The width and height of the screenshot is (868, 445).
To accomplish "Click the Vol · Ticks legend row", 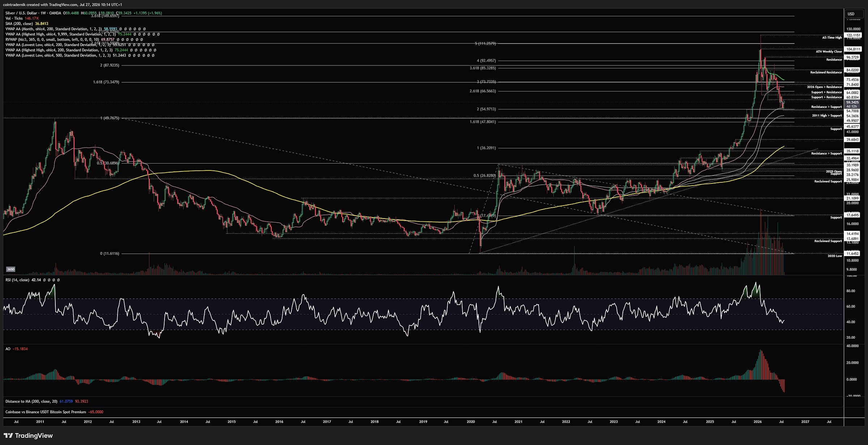I will pos(22,18).
